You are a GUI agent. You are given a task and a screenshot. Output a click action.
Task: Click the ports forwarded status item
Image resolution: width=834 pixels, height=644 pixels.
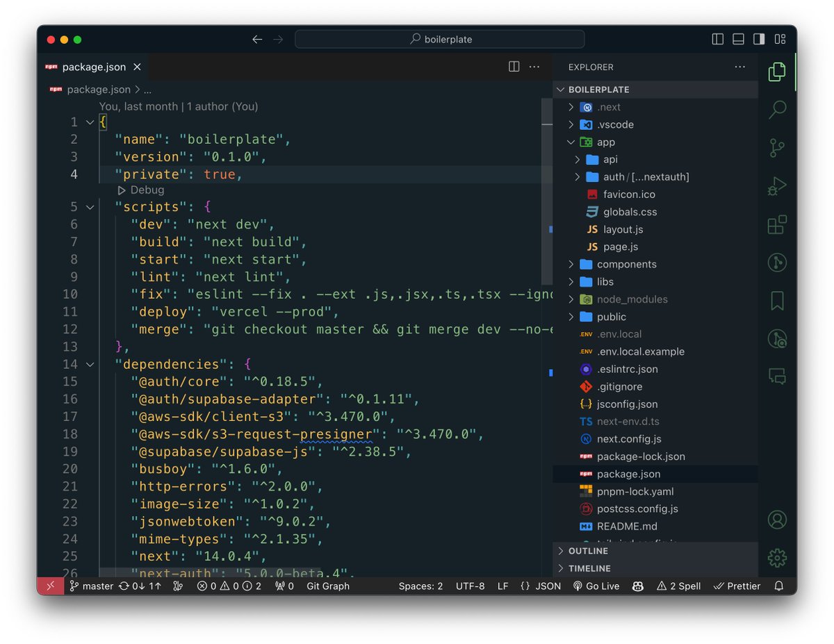point(284,586)
